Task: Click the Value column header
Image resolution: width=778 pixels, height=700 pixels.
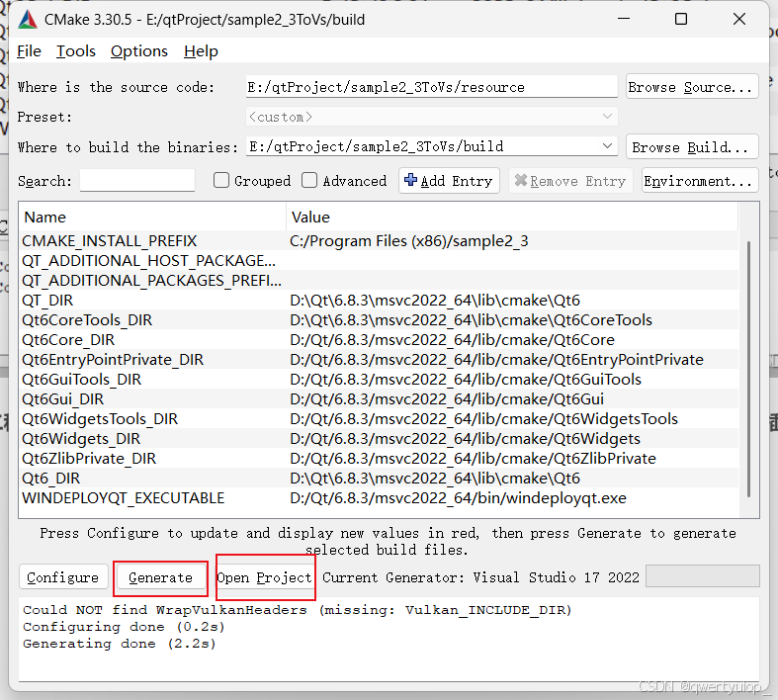Action: click(512, 218)
